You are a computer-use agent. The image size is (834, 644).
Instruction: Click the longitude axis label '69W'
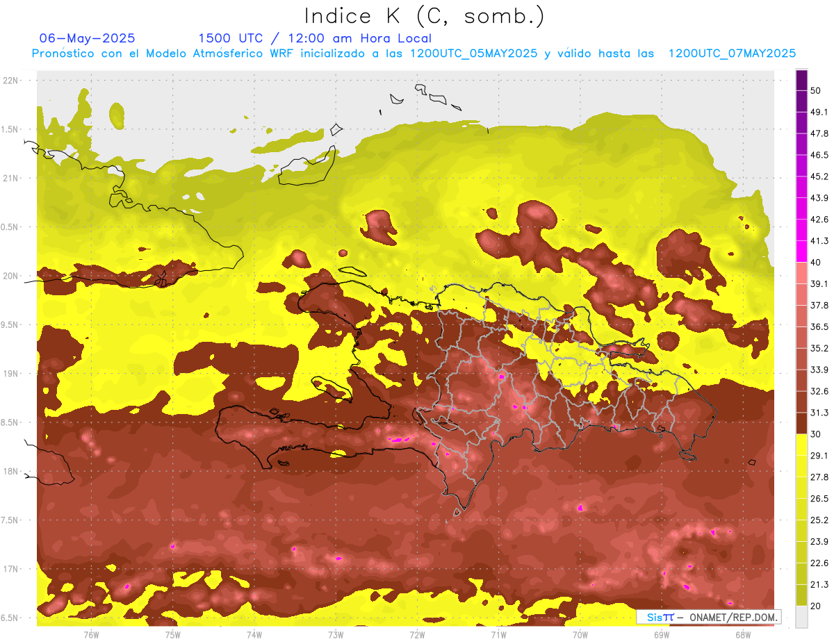661,634
